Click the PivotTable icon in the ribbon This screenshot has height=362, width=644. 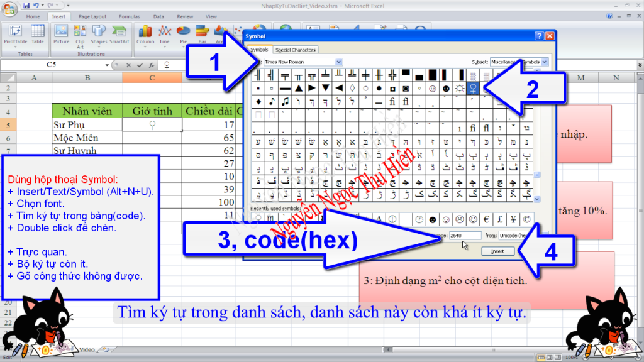pyautogui.click(x=16, y=33)
